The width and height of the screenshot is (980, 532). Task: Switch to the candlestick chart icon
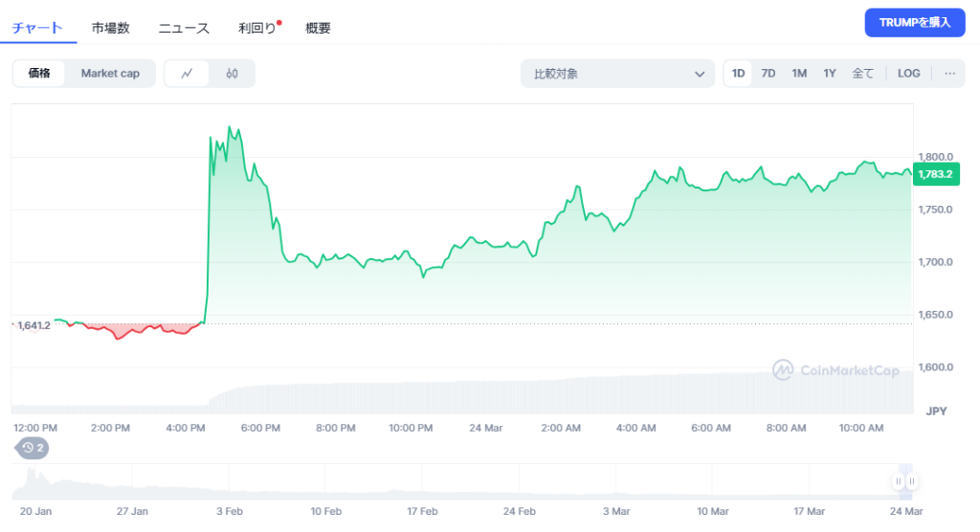pos(232,74)
